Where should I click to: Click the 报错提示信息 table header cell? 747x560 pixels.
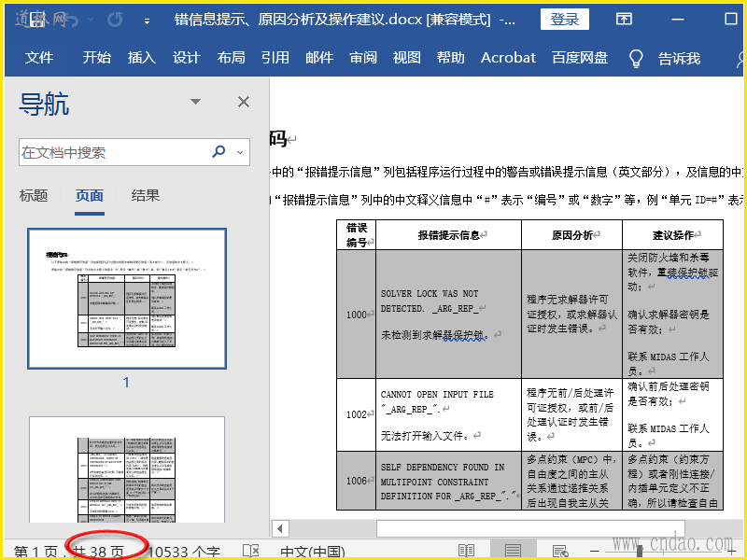tap(449, 235)
